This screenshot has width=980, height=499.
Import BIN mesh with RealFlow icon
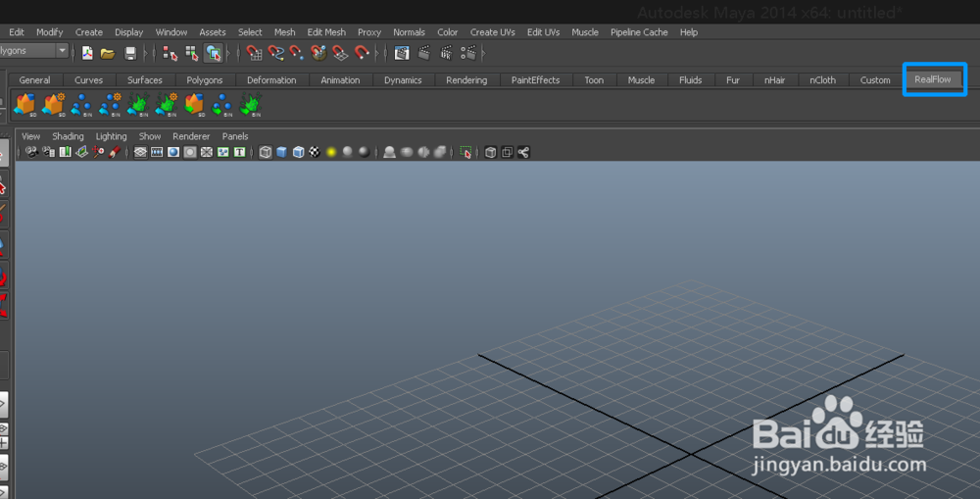click(138, 105)
